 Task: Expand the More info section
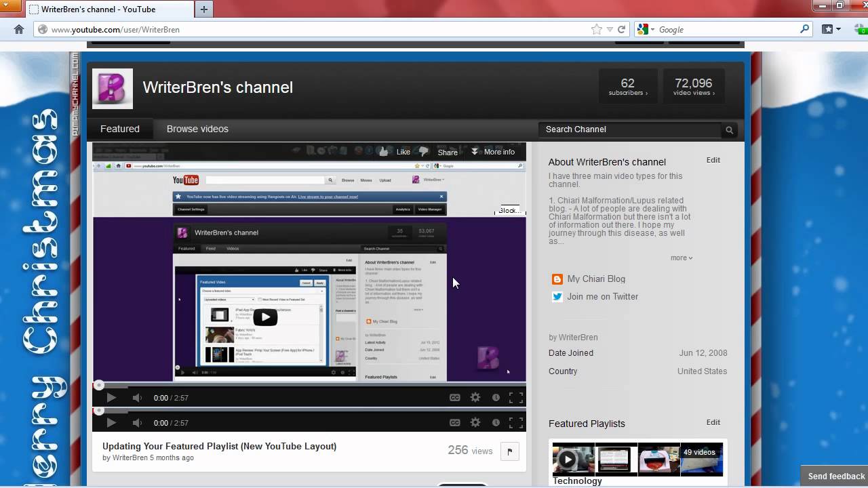pyautogui.click(x=493, y=152)
